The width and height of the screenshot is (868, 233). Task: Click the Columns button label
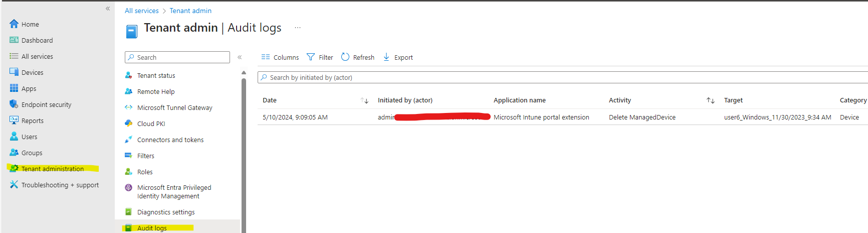click(286, 57)
